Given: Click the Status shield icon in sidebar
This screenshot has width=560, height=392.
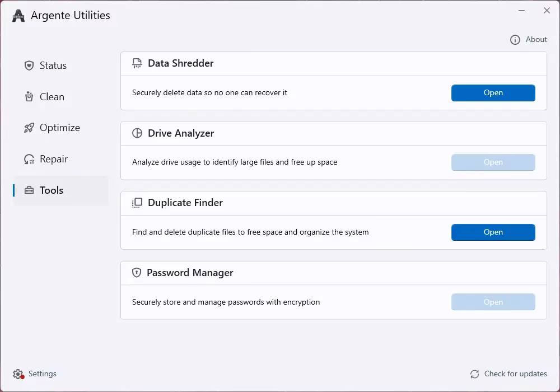Looking at the screenshot, I should (x=29, y=66).
